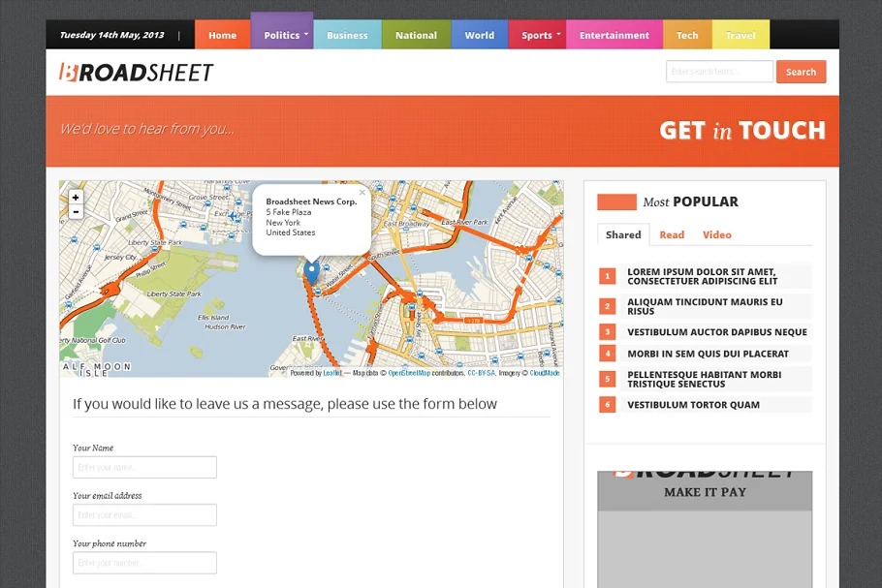Open the Home navigation item
Screen dimensions: 882x588
click(222, 35)
